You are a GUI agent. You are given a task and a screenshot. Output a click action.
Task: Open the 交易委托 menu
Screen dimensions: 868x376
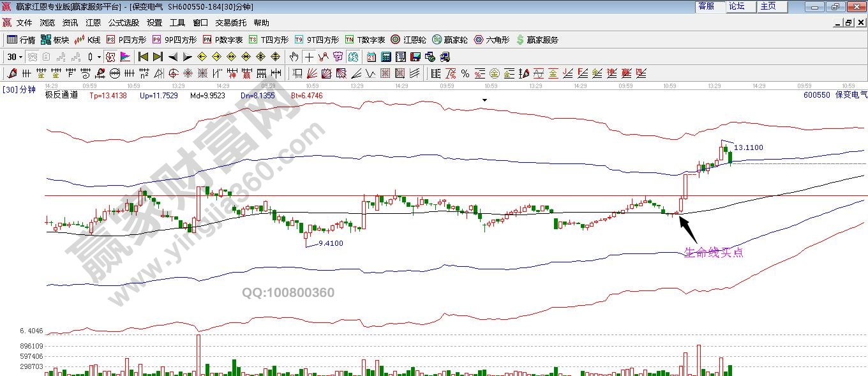[230, 22]
